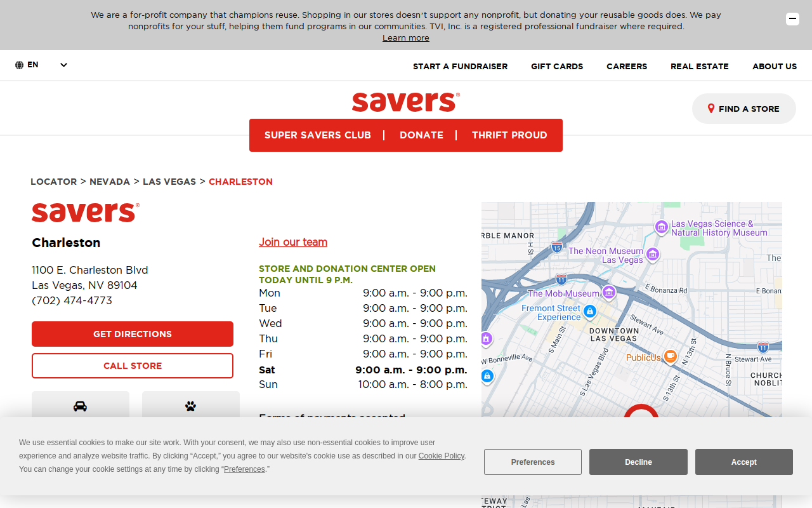812x508 pixels.
Task: Open Thrift Proud section
Action: [x=509, y=135]
